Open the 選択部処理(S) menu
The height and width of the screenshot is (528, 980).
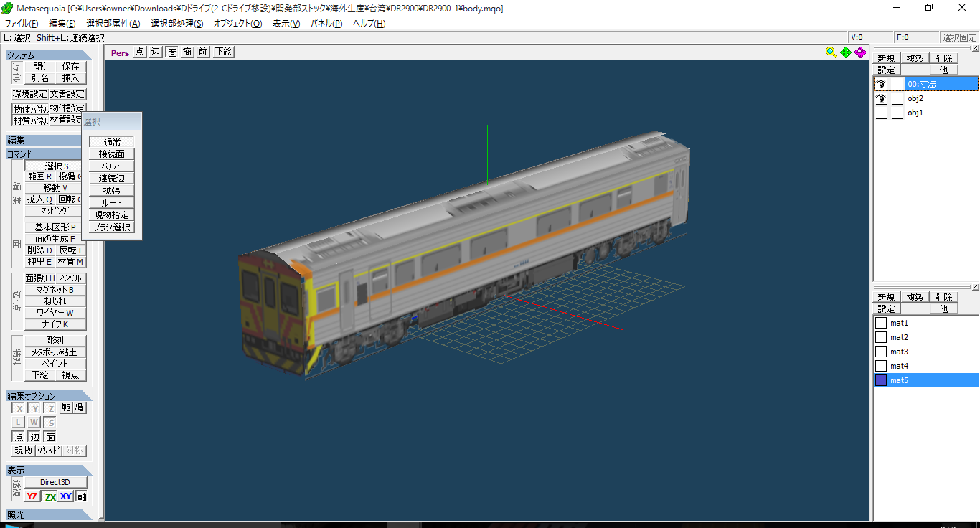[177, 23]
